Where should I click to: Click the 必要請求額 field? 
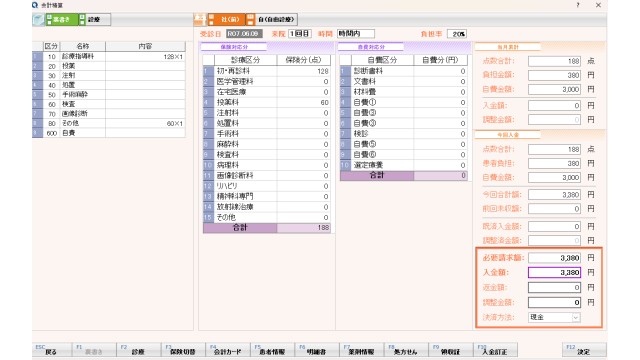point(554,258)
